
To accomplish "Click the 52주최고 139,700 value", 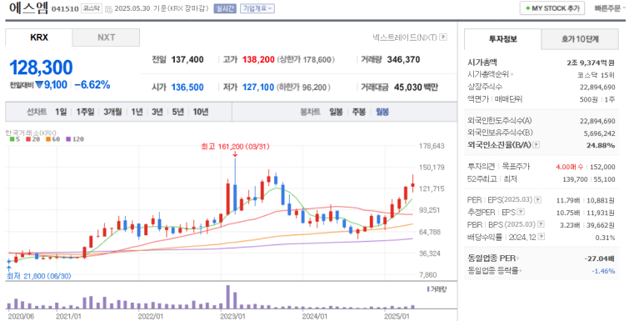I will click(575, 178).
